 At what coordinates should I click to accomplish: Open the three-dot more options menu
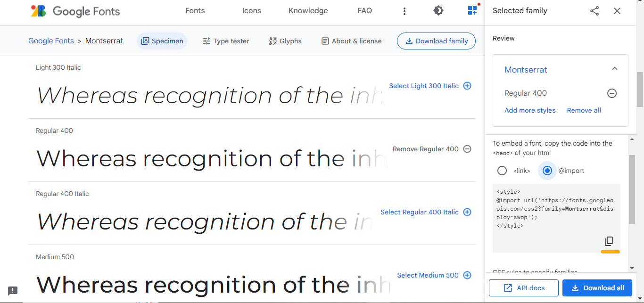(405, 11)
